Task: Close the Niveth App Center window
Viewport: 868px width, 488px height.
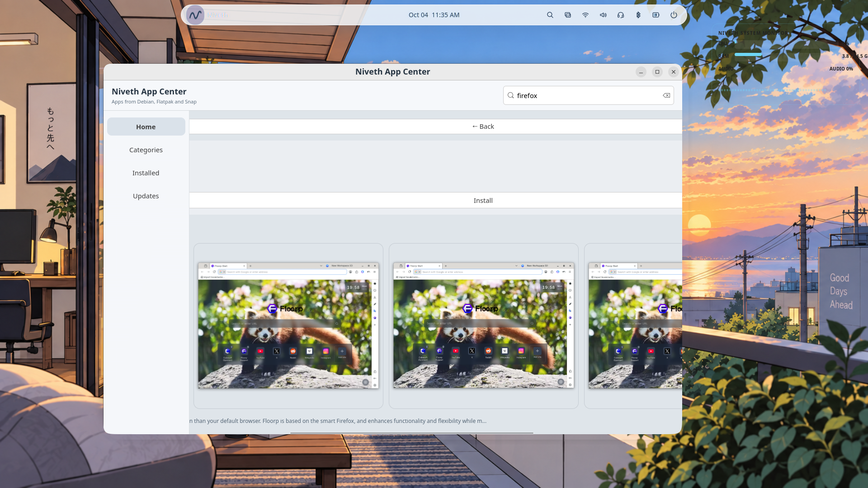Action: (674, 72)
